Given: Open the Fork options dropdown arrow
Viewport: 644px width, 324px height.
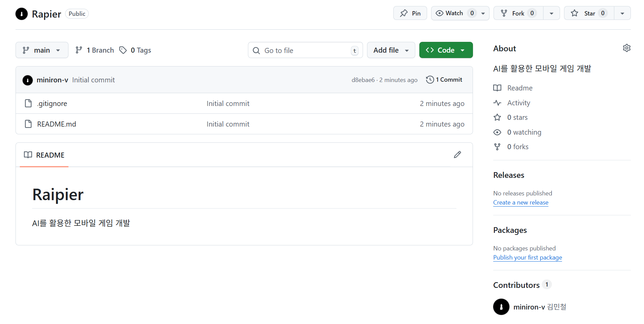Looking at the screenshot, I should click(552, 13).
